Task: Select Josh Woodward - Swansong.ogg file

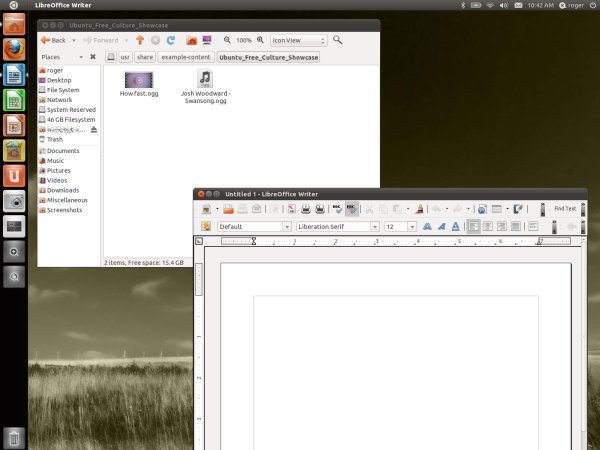Action: 205,87
